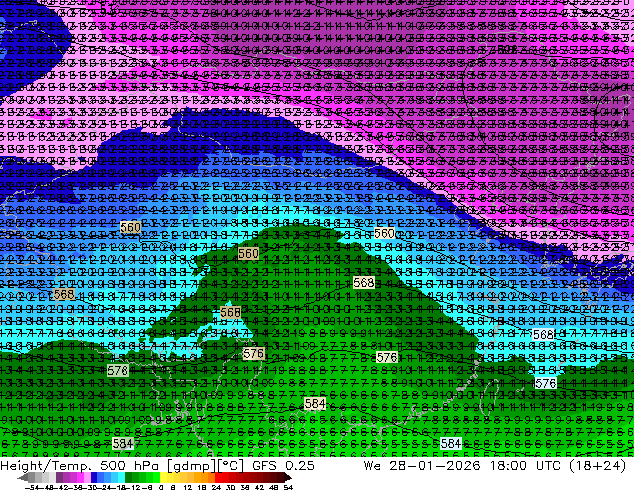Click the 'We 28-01-2026' date text
Image resolution: width=634 pixels, height=490 pixels.
coord(422,466)
